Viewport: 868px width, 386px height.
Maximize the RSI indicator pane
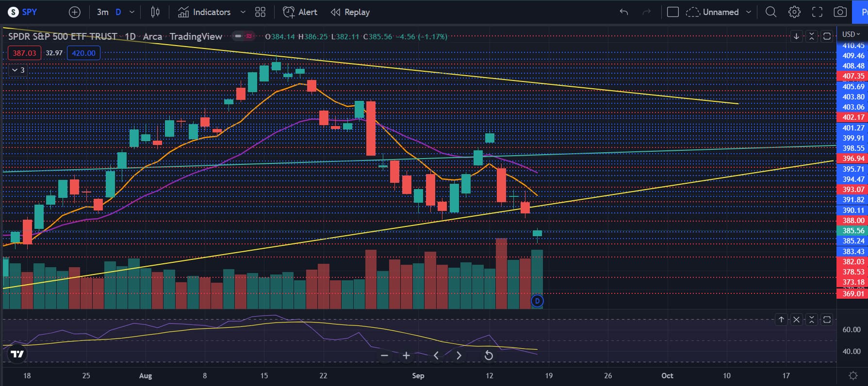click(827, 320)
